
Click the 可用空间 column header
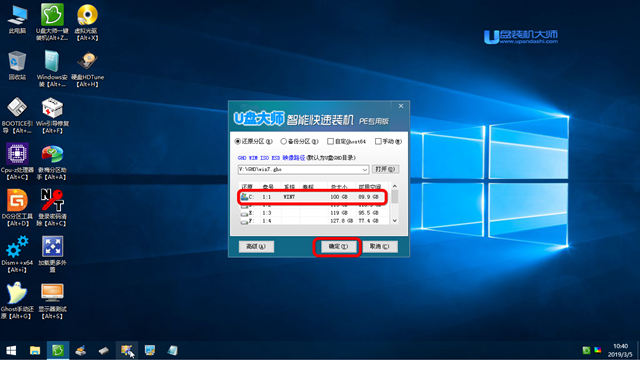[371, 187]
